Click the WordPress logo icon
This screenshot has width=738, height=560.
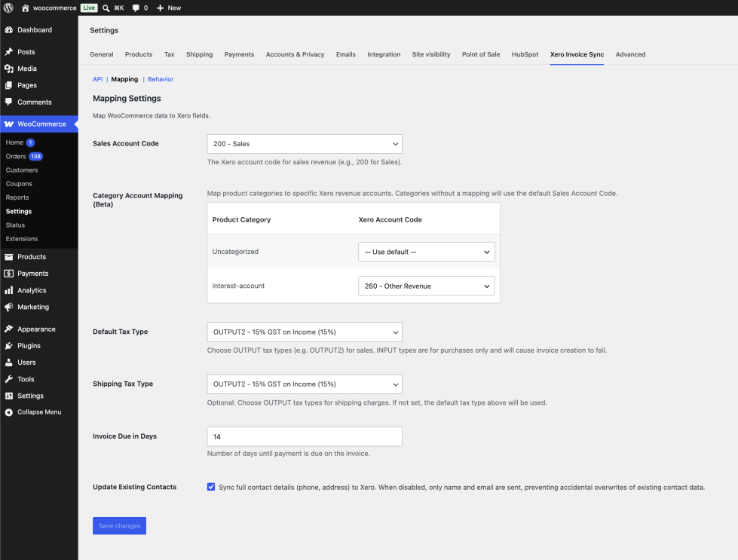(8, 8)
